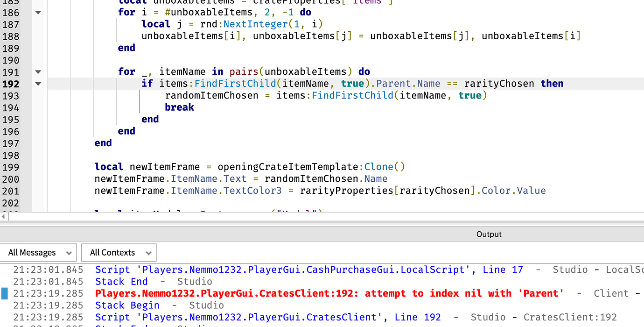Place cursor on the break keyword at line 194
This screenshot has width=644, height=327.
179,107
